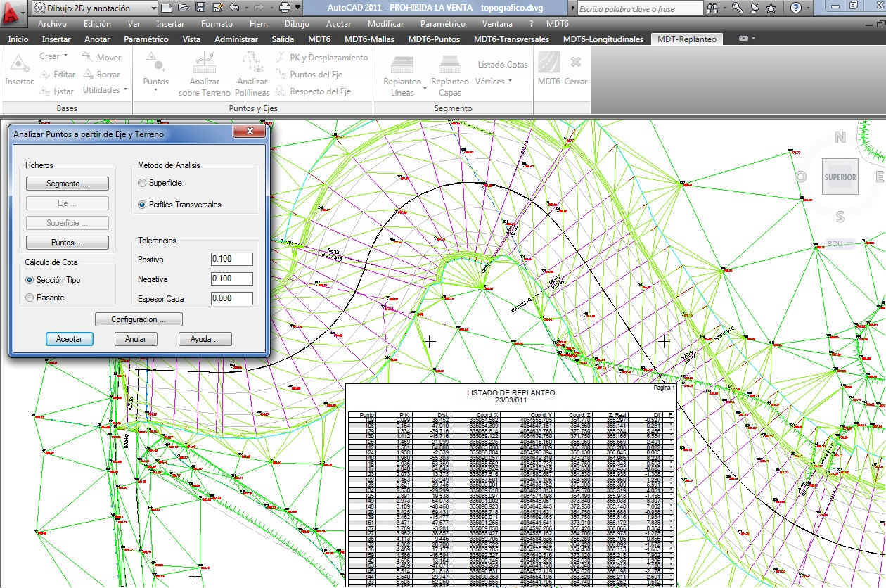Click the Aceptar button in dialog

tap(69, 339)
